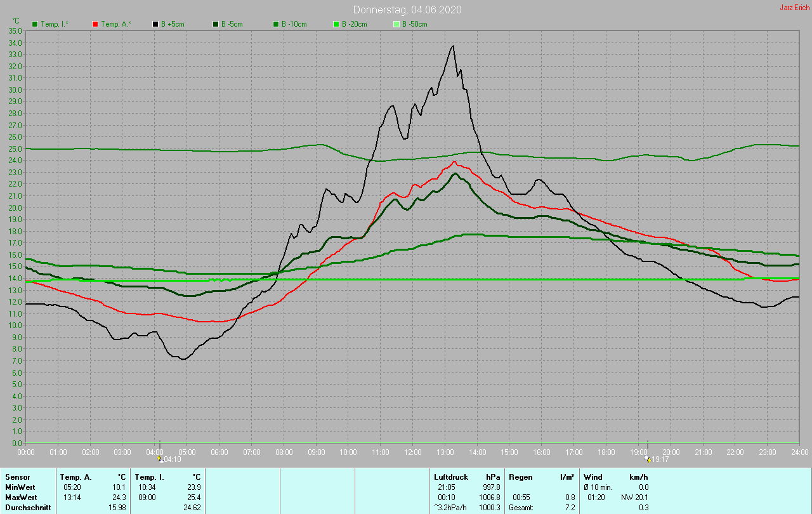The image size is (812, 514).
Task: Open the Jarz Erich link
Action: click(794, 8)
